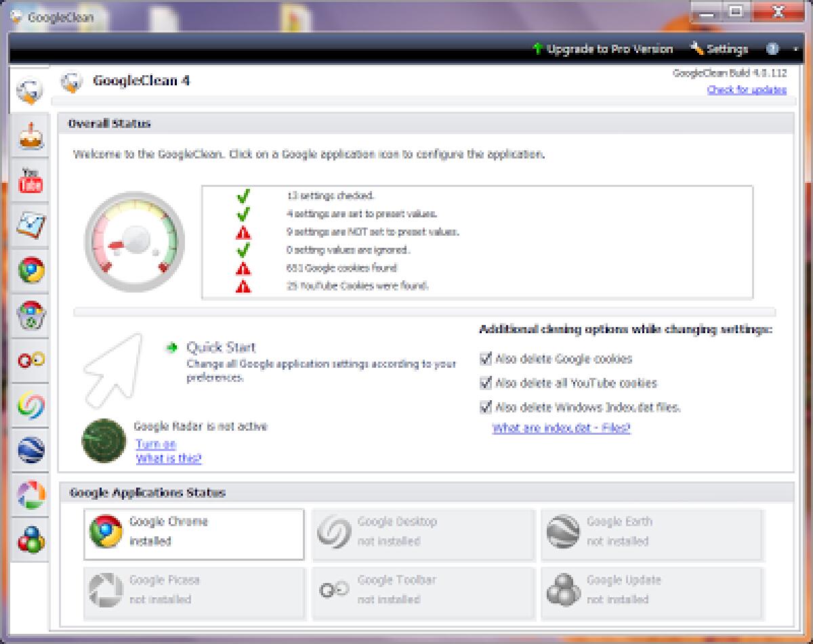The height and width of the screenshot is (644, 813).
Task: Click the settings status gauge dial
Action: pos(135,242)
